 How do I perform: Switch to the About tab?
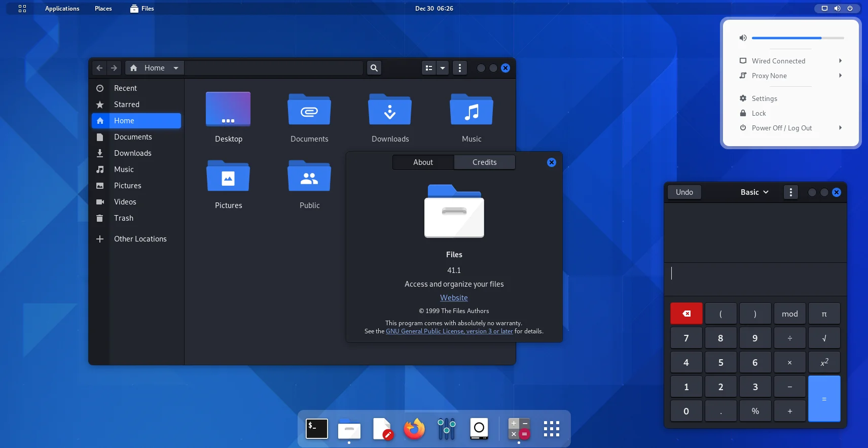(x=423, y=162)
